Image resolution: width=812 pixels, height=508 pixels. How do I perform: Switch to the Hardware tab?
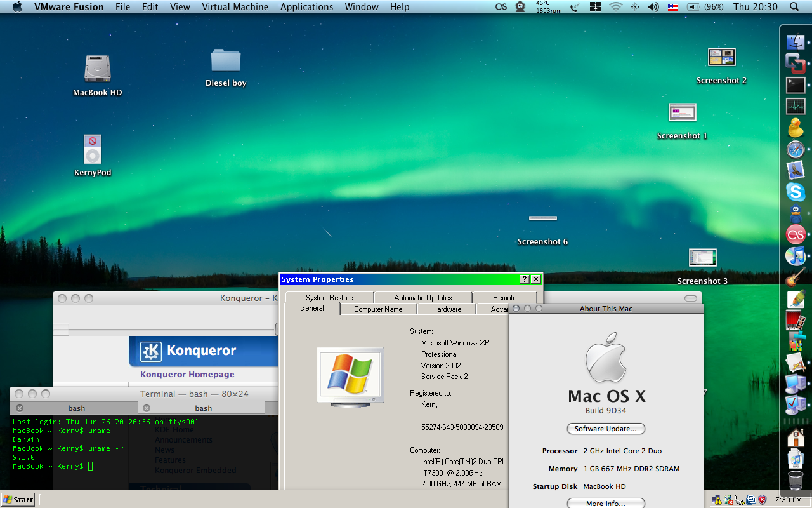[447, 309]
